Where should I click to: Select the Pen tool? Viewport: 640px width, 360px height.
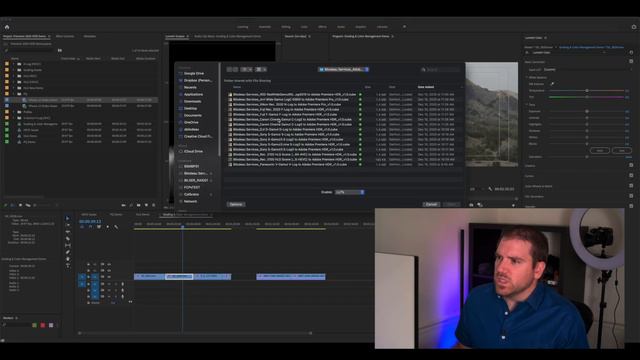(68, 252)
